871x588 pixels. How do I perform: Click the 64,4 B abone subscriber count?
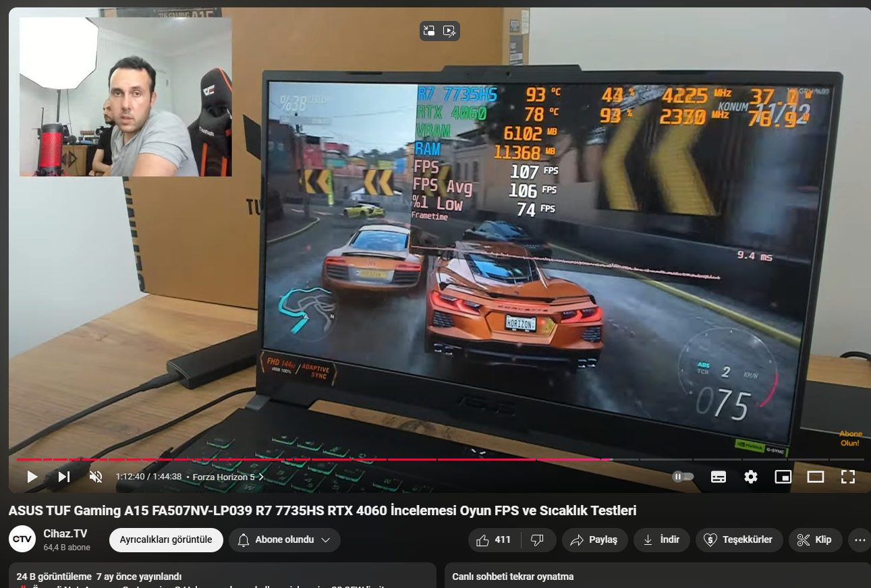tap(67, 548)
